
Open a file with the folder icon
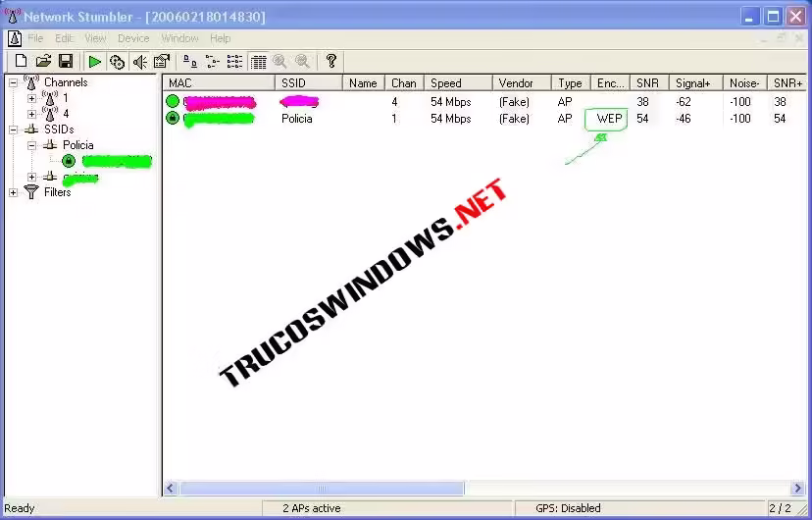click(43, 61)
